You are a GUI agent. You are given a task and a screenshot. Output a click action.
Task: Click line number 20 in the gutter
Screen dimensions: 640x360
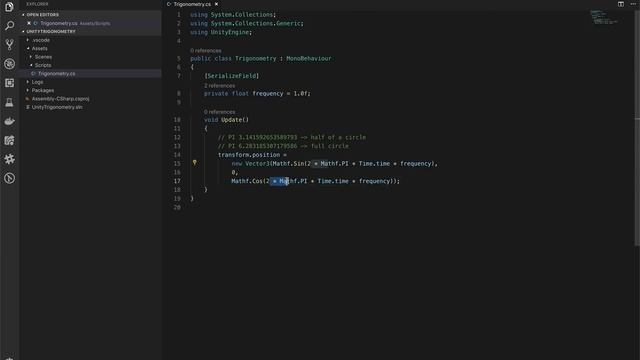tap(177, 207)
